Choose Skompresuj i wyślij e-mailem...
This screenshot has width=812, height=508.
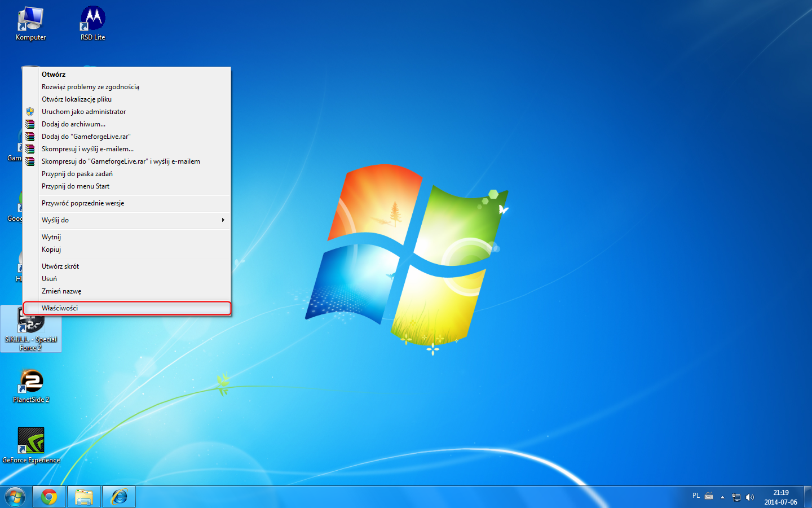pyautogui.click(x=127, y=149)
